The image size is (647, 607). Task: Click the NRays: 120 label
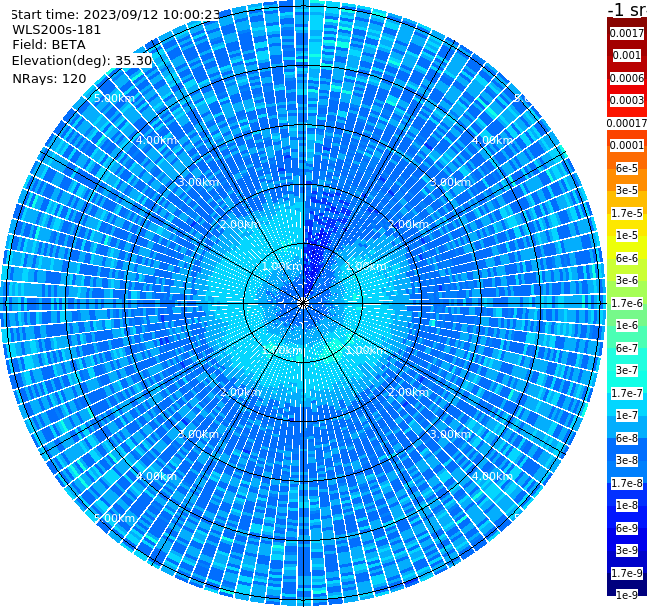pyautogui.click(x=49, y=78)
